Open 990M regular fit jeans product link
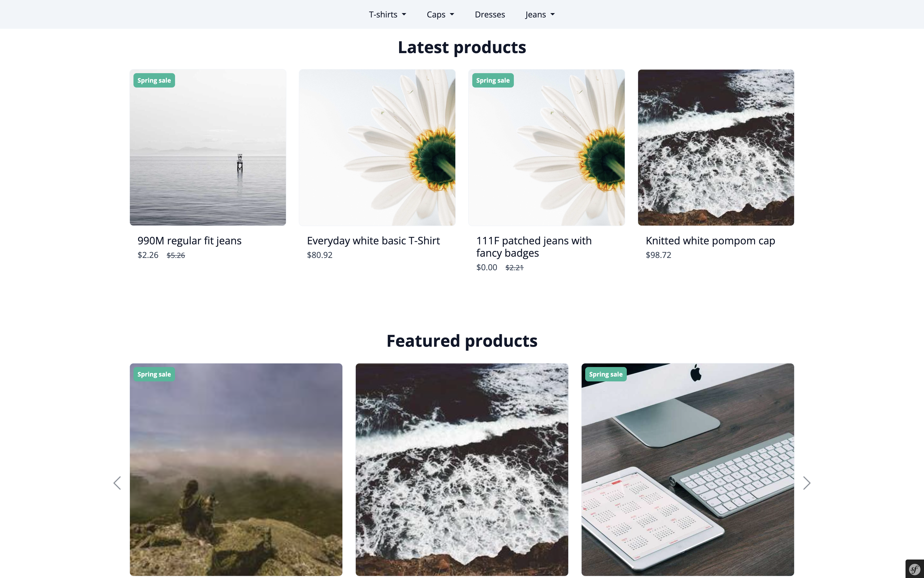The width and height of the screenshot is (924, 578). tap(189, 240)
